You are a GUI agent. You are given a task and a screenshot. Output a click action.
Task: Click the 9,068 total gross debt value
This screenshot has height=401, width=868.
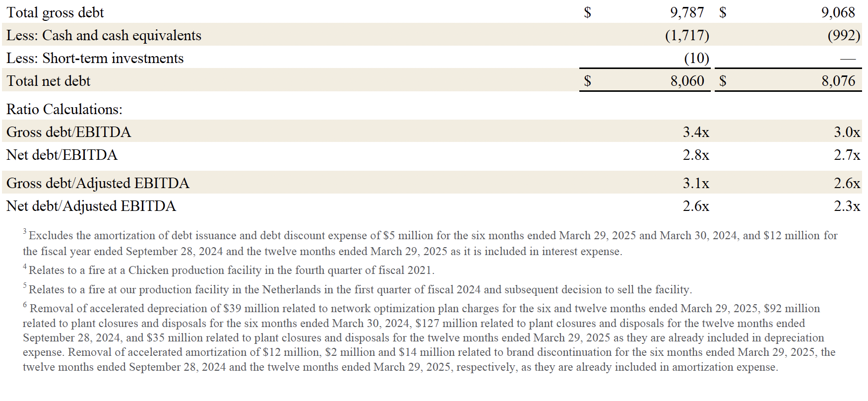838,12
